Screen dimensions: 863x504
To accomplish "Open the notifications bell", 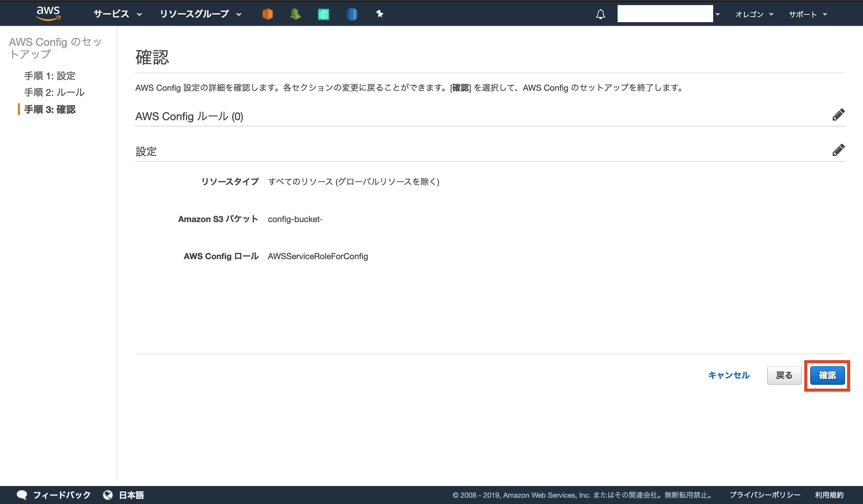I will point(600,14).
